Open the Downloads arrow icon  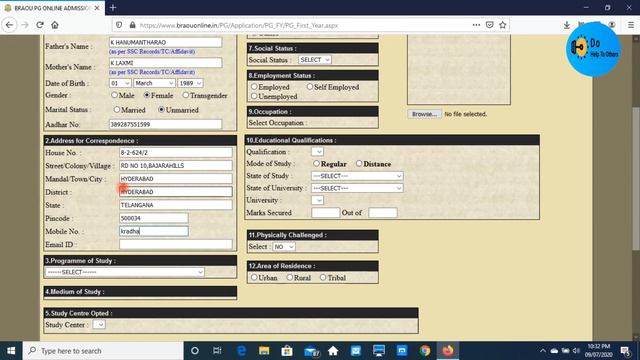[567, 25]
